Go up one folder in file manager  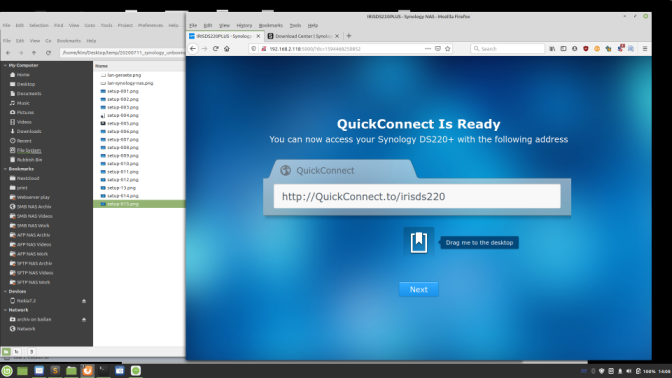(x=34, y=53)
